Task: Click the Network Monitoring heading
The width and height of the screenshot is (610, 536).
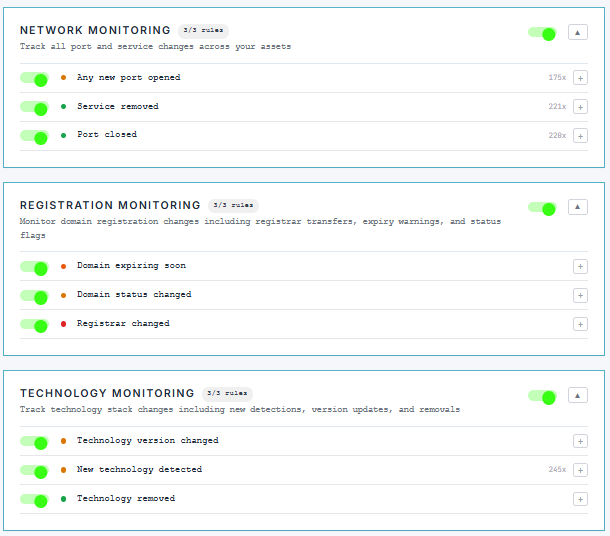Action: click(95, 30)
